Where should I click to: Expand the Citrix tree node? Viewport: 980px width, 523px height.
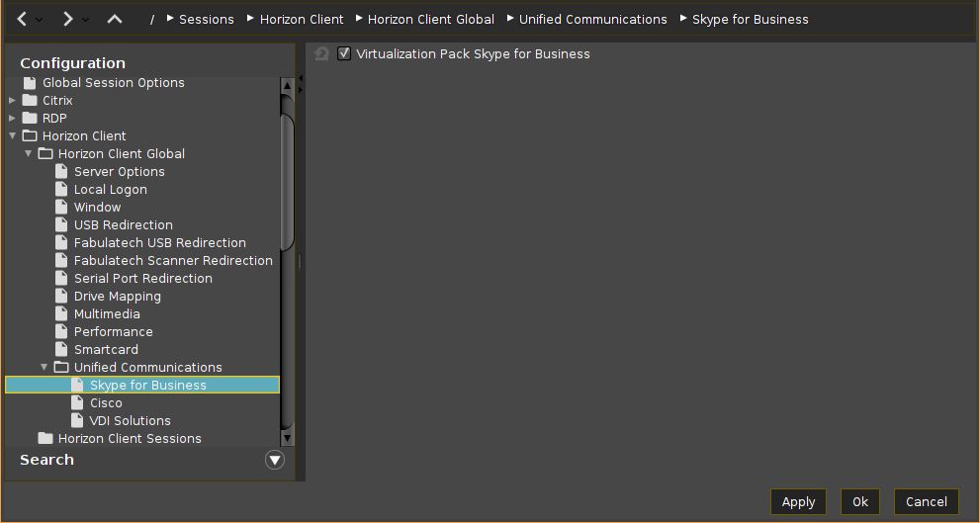click(12, 101)
